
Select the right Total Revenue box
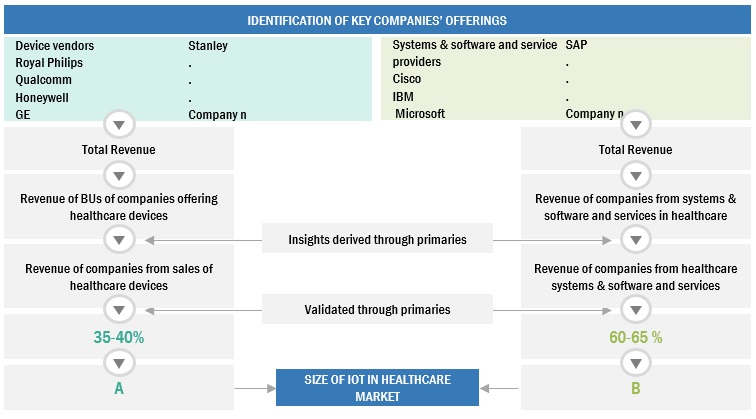(635, 150)
